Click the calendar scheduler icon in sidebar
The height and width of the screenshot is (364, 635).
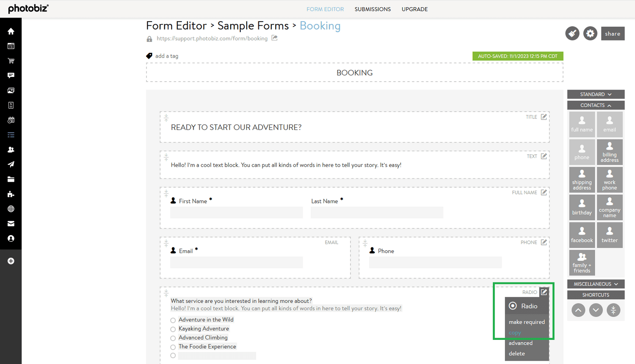pyautogui.click(x=11, y=120)
